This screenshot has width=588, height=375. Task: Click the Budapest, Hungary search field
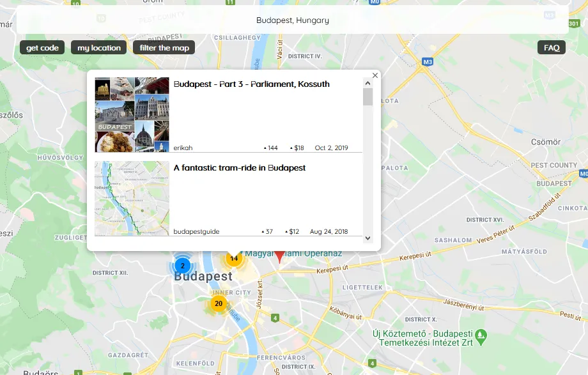[x=293, y=20]
